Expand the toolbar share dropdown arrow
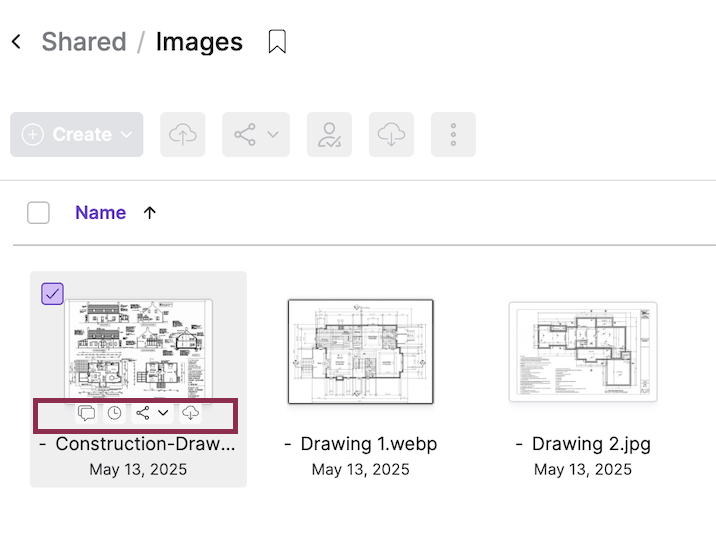The image size is (716, 544). [273, 134]
